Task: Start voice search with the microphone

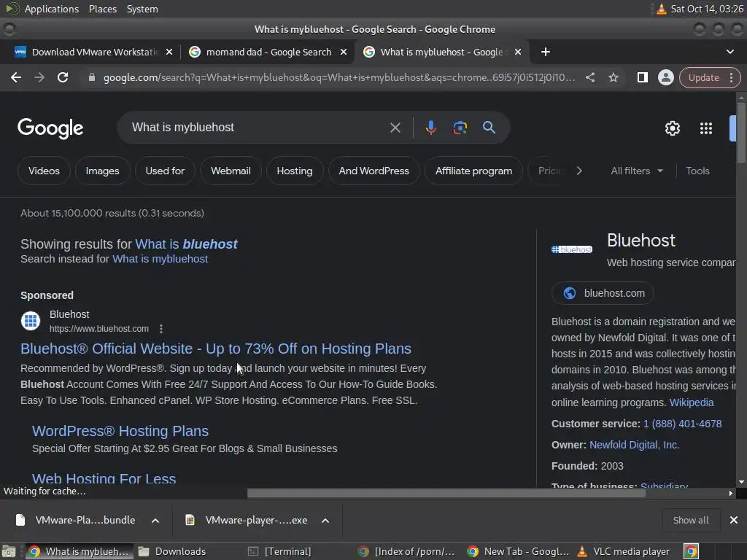Action: click(430, 128)
